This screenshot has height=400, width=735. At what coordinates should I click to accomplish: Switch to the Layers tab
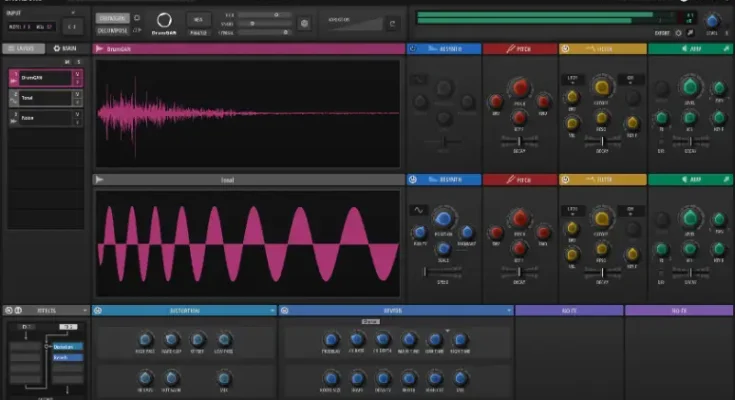(x=23, y=48)
